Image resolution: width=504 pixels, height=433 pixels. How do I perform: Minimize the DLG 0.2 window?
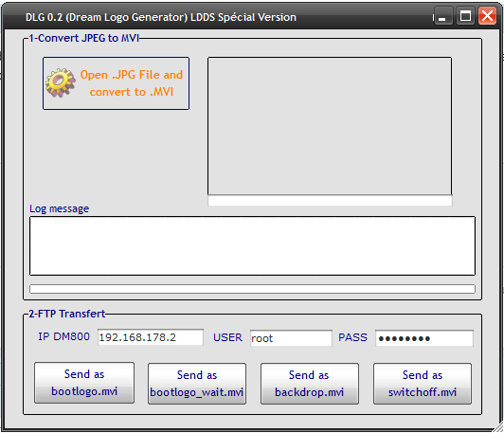pos(443,16)
